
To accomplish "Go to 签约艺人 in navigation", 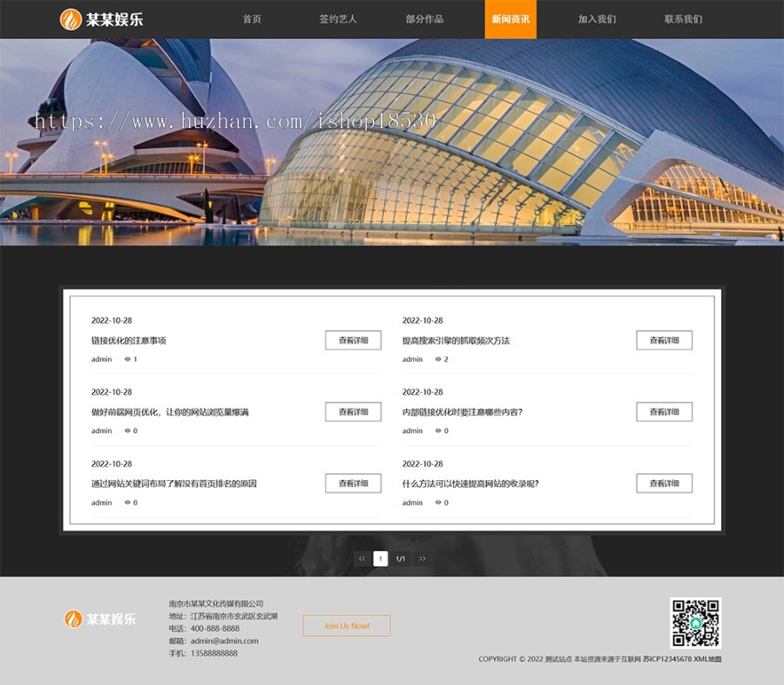I will [x=338, y=19].
